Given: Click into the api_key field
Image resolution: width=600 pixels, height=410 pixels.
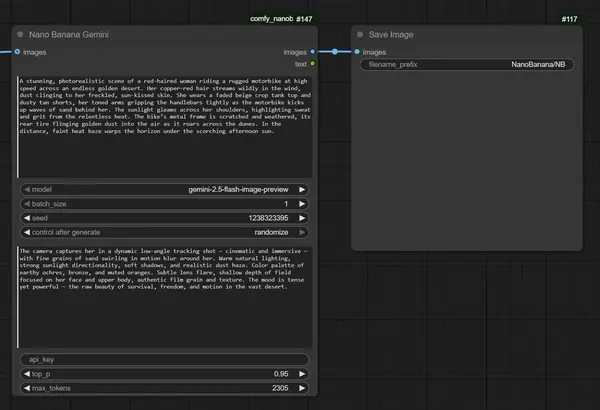Looking at the screenshot, I should tap(165, 359).
